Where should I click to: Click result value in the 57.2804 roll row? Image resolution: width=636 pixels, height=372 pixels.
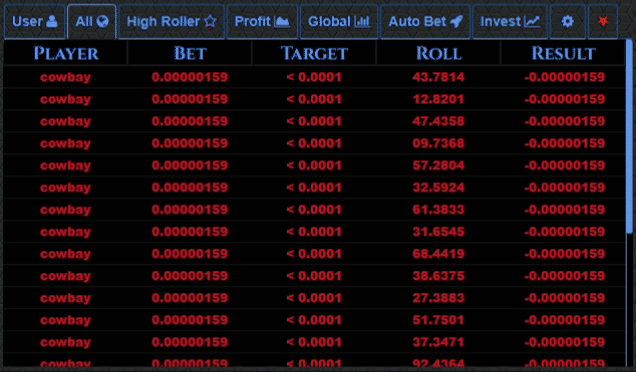565,166
